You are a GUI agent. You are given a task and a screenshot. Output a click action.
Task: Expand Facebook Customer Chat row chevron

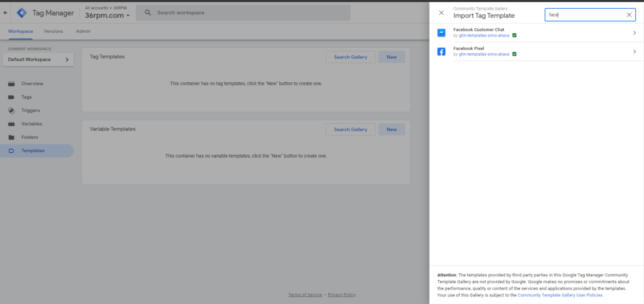point(635,33)
